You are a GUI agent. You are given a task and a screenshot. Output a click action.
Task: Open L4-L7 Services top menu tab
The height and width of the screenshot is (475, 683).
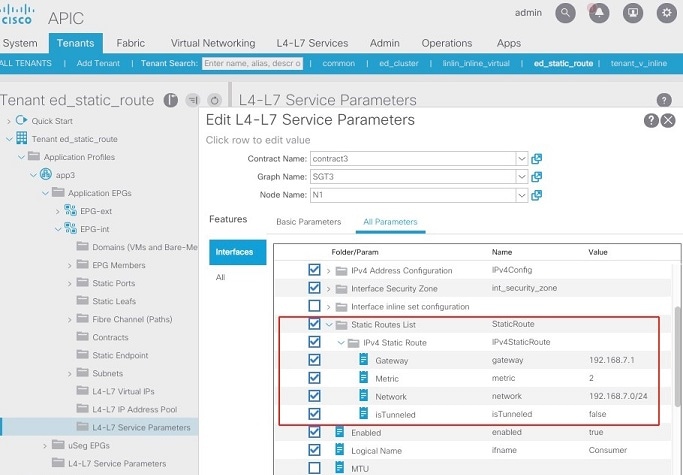(x=312, y=43)
